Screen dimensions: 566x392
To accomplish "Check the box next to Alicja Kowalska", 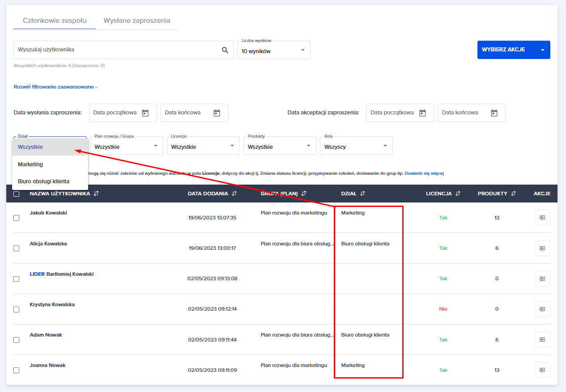I will pyautogui.click(x=17, y=248).
